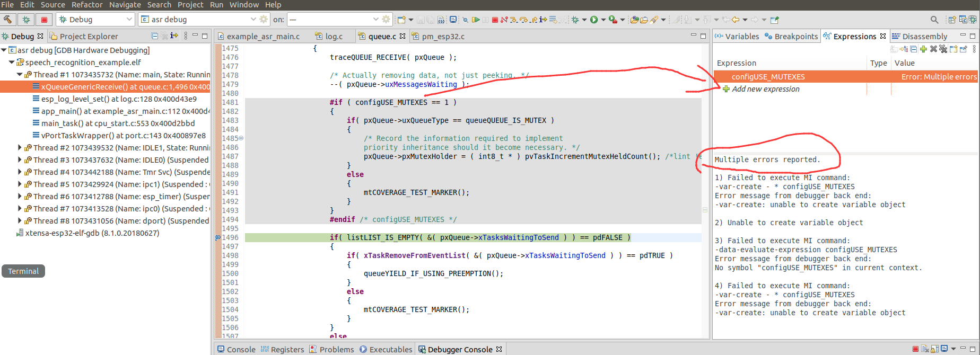This screenshot has height=355, width=980.
Task: Collapse the asr debug launch node
Action: [x=4, y=50]
